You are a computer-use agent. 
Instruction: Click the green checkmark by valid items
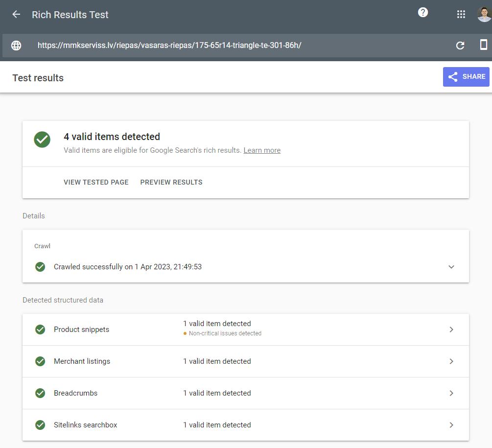point(42,140)
